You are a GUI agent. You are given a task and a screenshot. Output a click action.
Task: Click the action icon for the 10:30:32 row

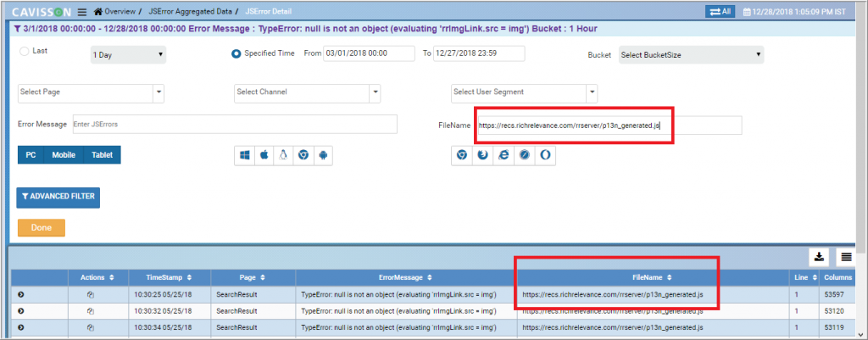(91, 311)
